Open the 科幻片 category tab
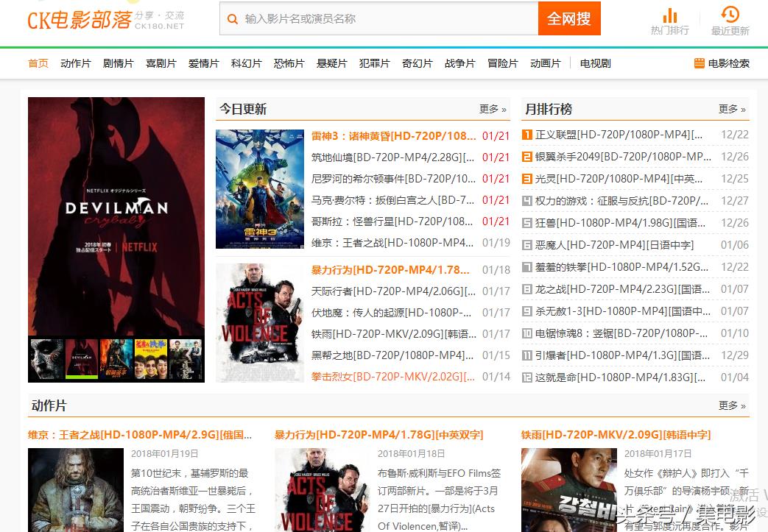 [246, 63]
